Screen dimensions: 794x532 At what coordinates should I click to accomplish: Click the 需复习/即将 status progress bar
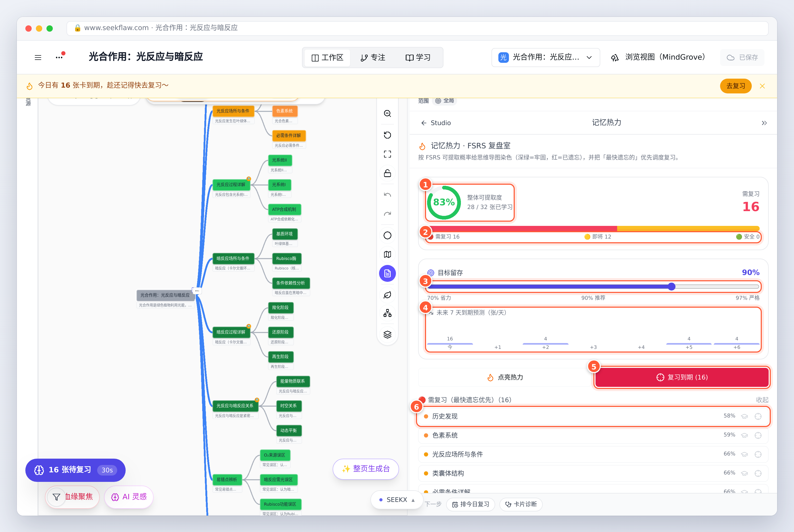coord(593,228)
